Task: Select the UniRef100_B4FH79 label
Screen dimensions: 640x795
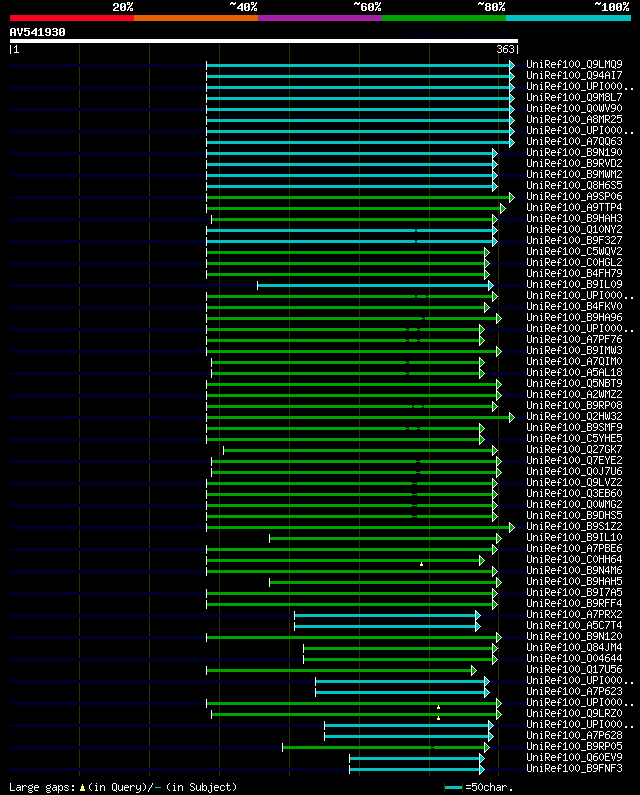Action: [x=574, y=273]
